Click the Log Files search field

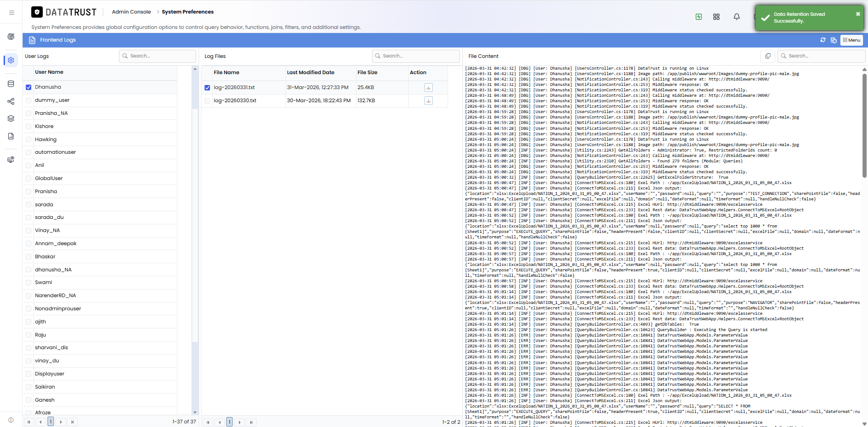tap(415, 56)
